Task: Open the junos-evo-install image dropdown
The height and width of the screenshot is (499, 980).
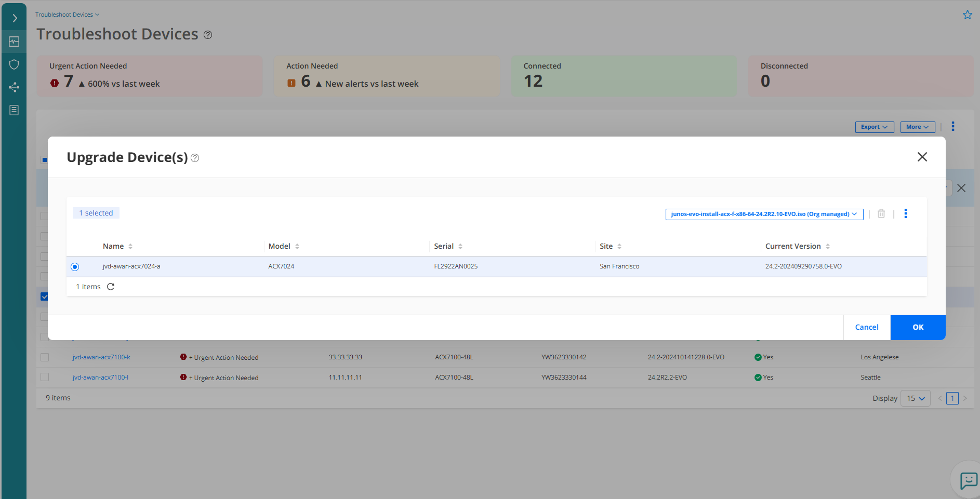Action: (764, 214)
